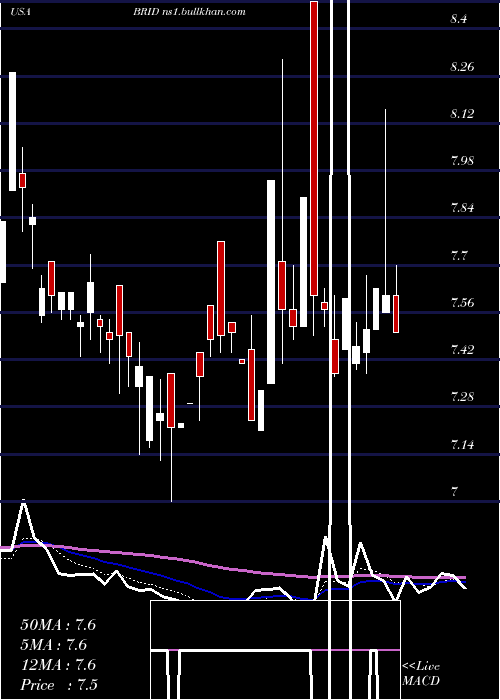Click the <<Live MACD label

coord(421,674)
